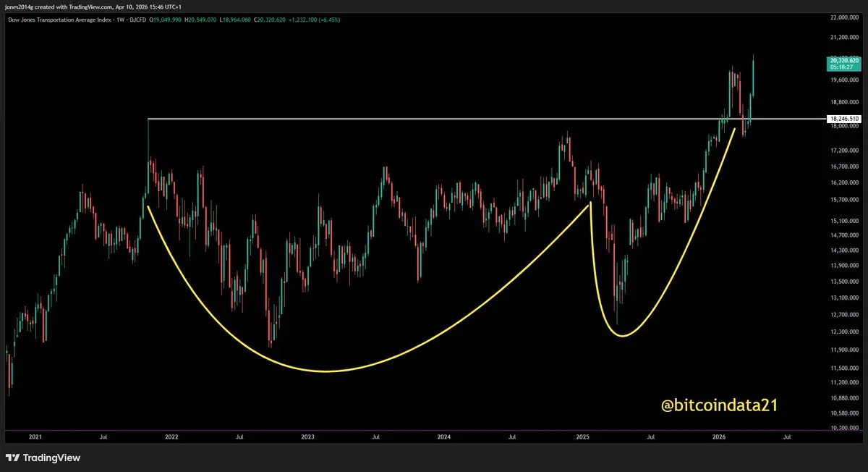Click the 16,200.000 price axis label
This screenshot has width=868, height=472.
(844, 182)
